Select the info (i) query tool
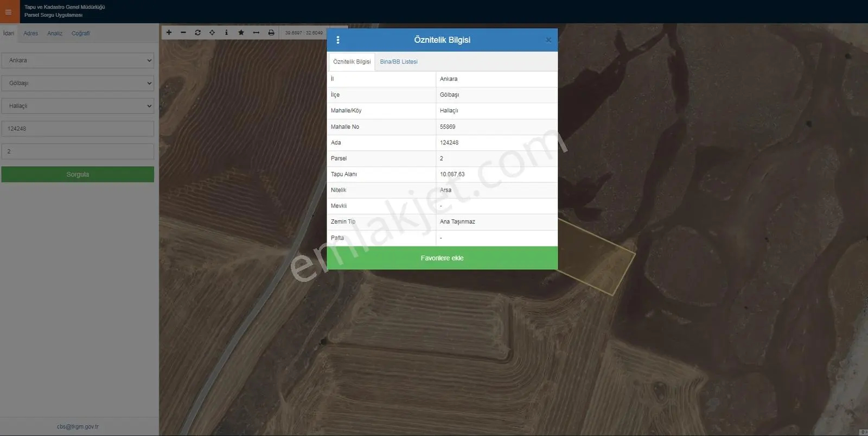The height and width of the screenshot is (436, 868). [x=226, y=33]
